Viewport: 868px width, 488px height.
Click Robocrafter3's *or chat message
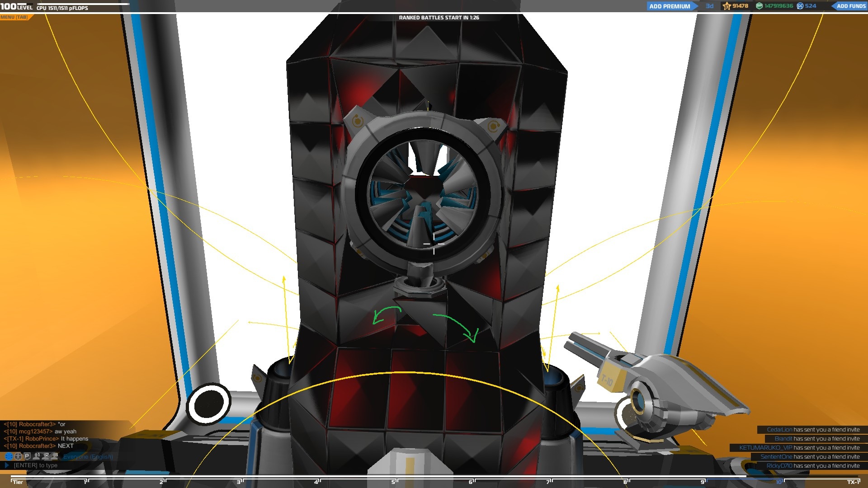pyautogui.click(x=34, y=424)
